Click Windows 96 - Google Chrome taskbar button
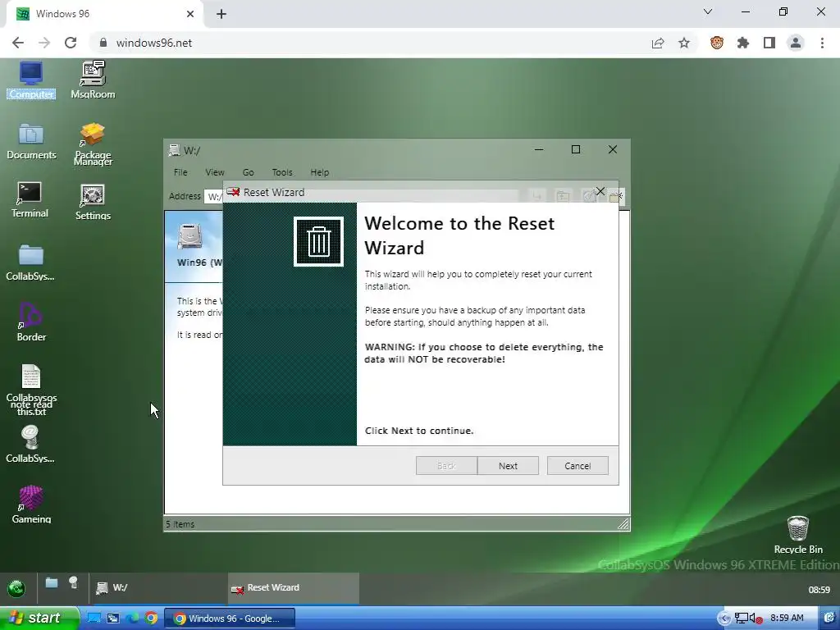The image size is (840, 630). tap(230, 619)
